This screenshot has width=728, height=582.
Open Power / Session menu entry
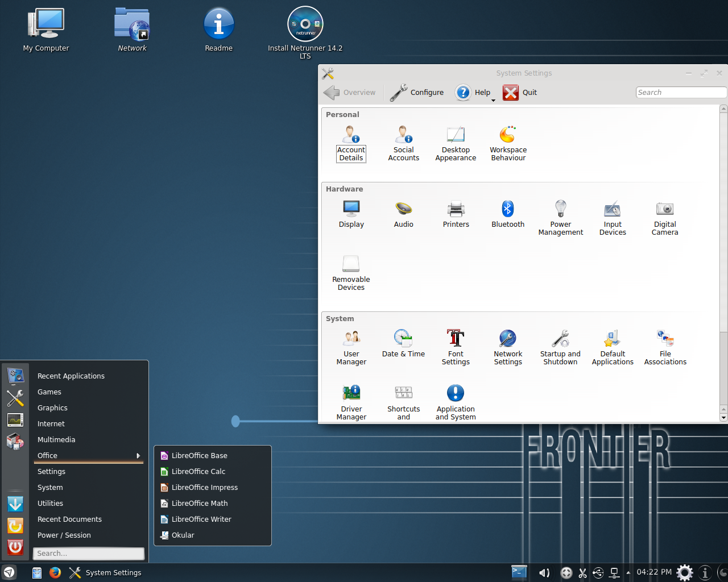[x=88, y=535]
